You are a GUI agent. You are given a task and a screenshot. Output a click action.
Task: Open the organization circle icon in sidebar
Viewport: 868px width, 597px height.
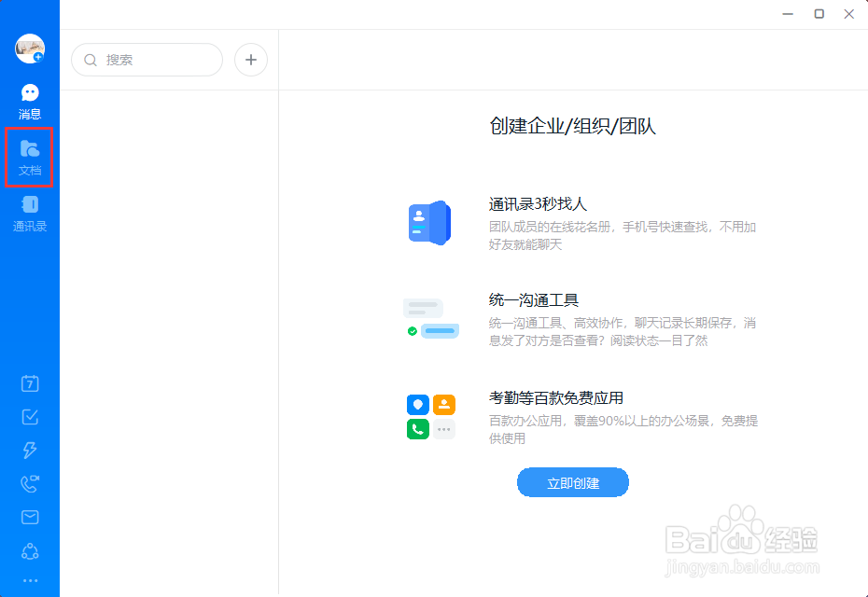[30, 551]
